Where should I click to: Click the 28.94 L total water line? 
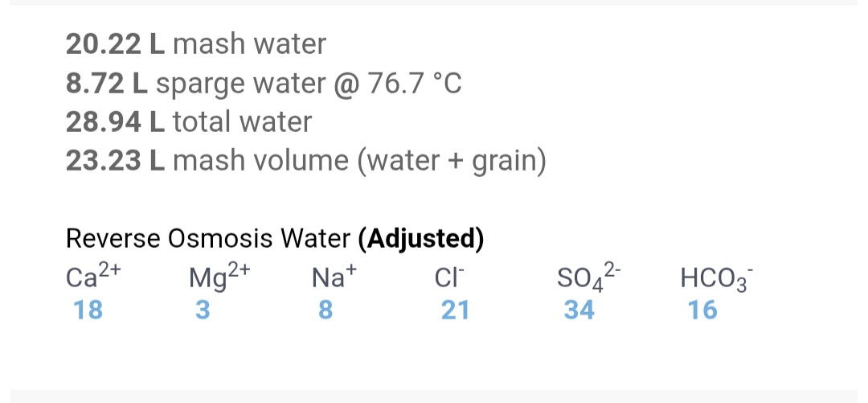tap(189, 122)
